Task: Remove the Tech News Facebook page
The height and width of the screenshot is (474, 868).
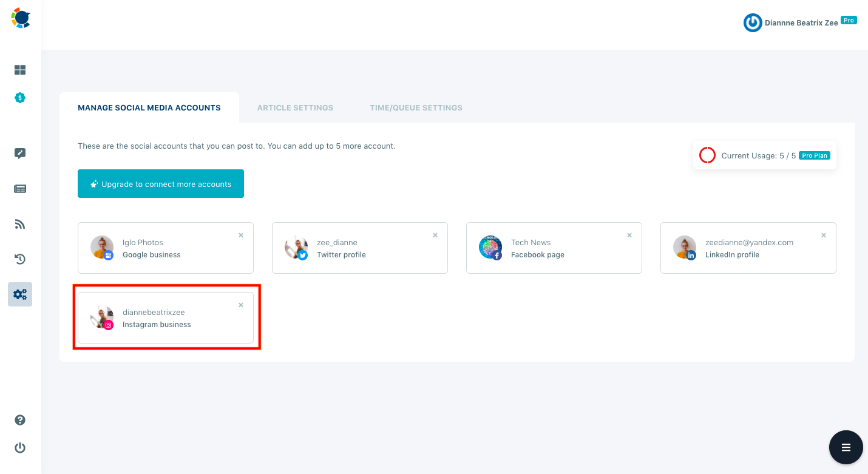Action: click(629, 235)
